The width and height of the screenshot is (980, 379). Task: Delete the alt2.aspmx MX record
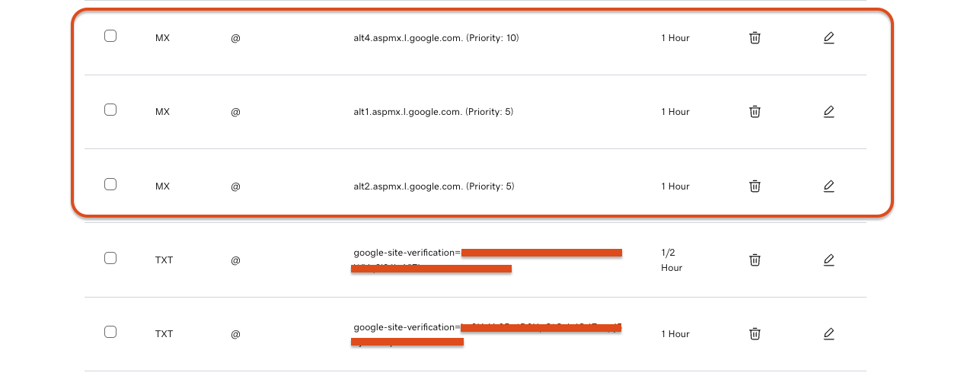[755, 186]
